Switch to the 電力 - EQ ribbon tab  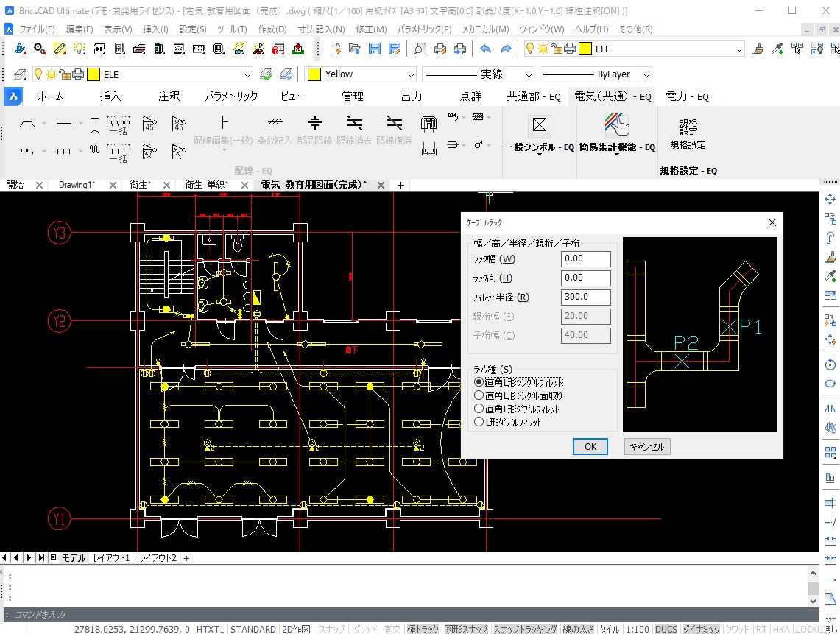coord(687,96)
